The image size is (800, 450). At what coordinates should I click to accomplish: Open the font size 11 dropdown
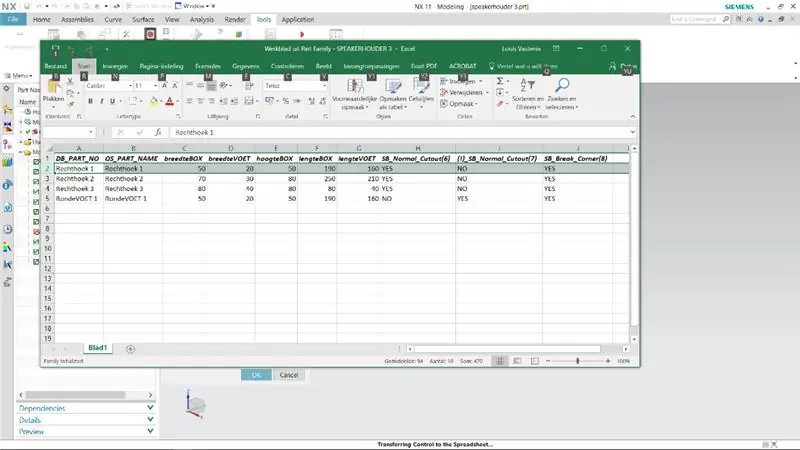click(x=156, y=86)
